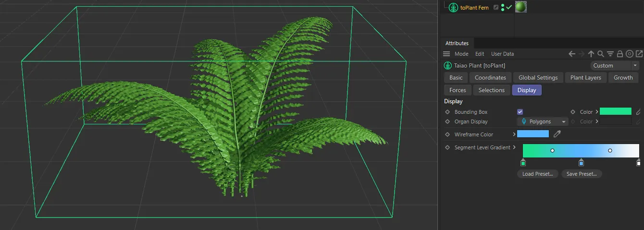The height and width of the screenshot is (230, 644).
Task: Open the Plant Layers tab
Action: [585, 77]
